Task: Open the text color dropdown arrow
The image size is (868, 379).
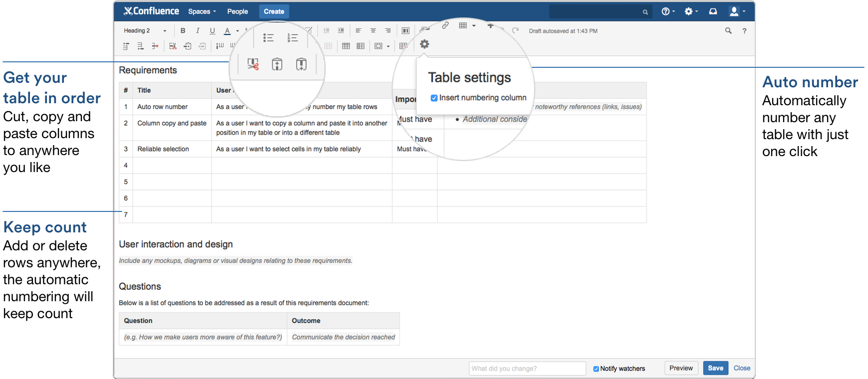Action: tap(237, 31)
